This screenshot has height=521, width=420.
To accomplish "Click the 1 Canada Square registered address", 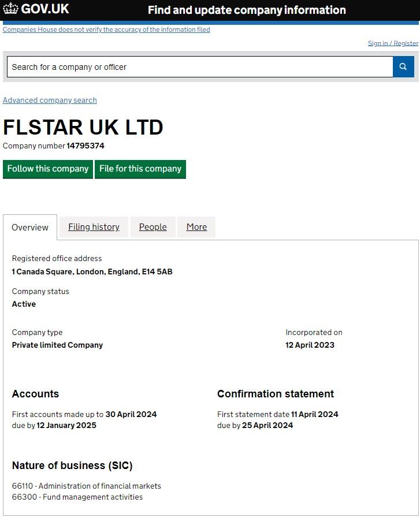I will coord(92,271).
